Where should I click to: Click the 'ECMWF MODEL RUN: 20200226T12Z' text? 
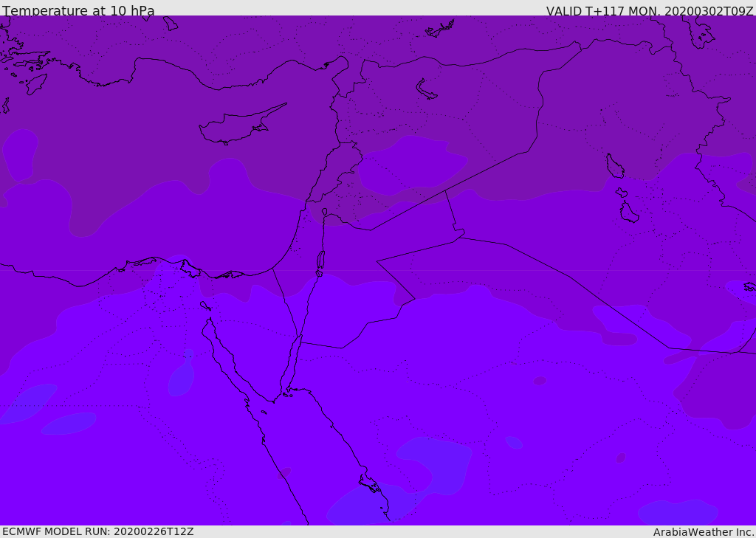[x=98, y=531]
